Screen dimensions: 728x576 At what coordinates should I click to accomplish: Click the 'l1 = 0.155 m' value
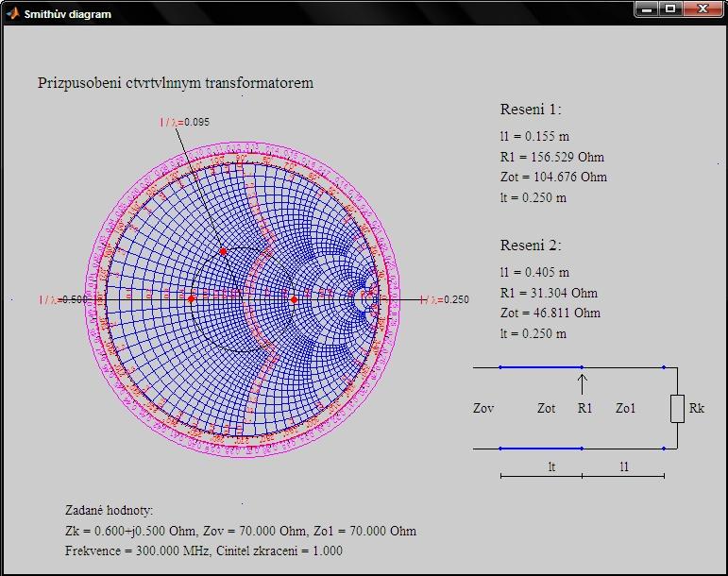point(534,137)
